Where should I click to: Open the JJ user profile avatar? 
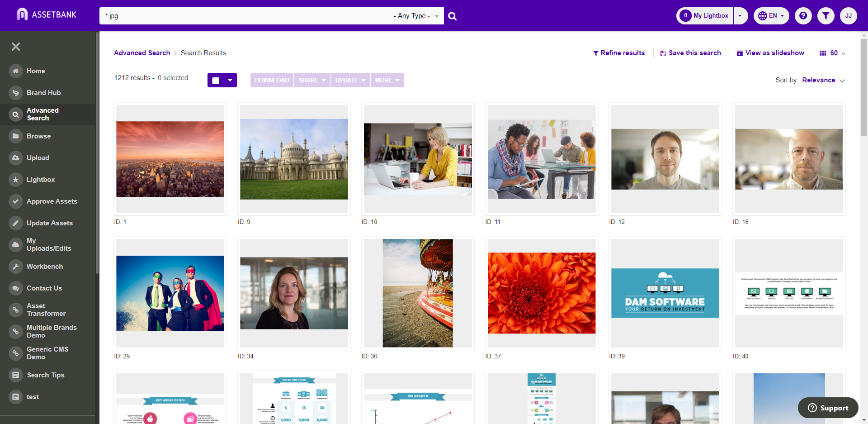point(848,16)
